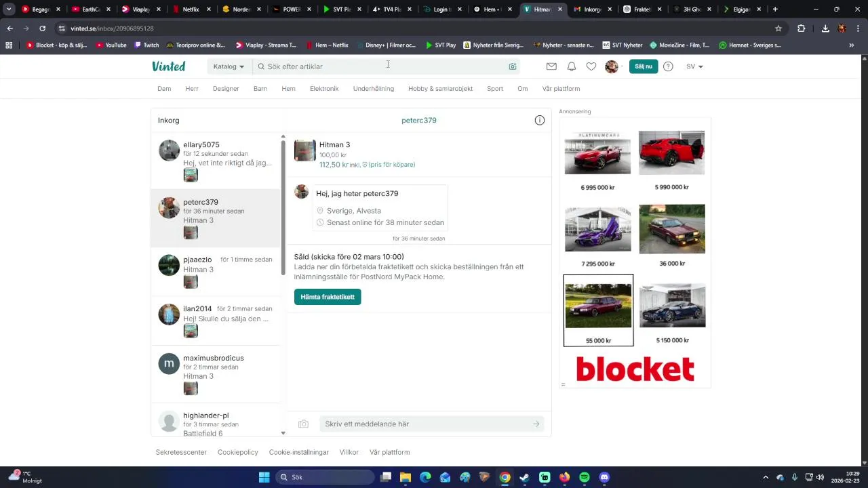868x488 pixels.
Task: Open the SV language dropdown
Action: click(x=694, y=66)
